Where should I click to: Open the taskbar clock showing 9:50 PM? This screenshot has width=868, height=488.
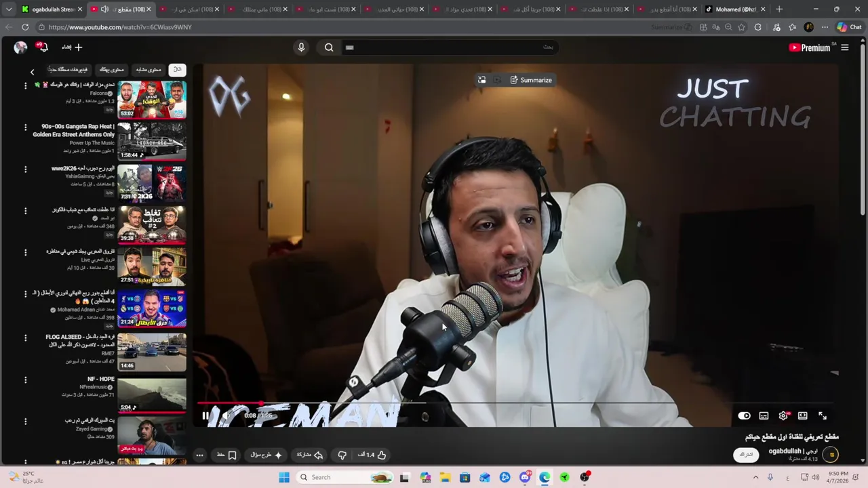[x=838, y=477]
